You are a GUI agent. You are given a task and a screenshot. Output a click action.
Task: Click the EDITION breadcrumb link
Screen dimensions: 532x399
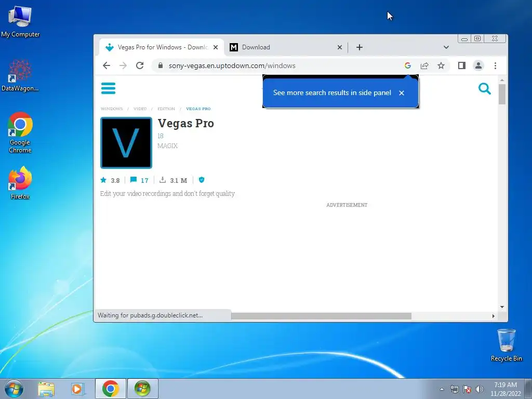point(166,109)
